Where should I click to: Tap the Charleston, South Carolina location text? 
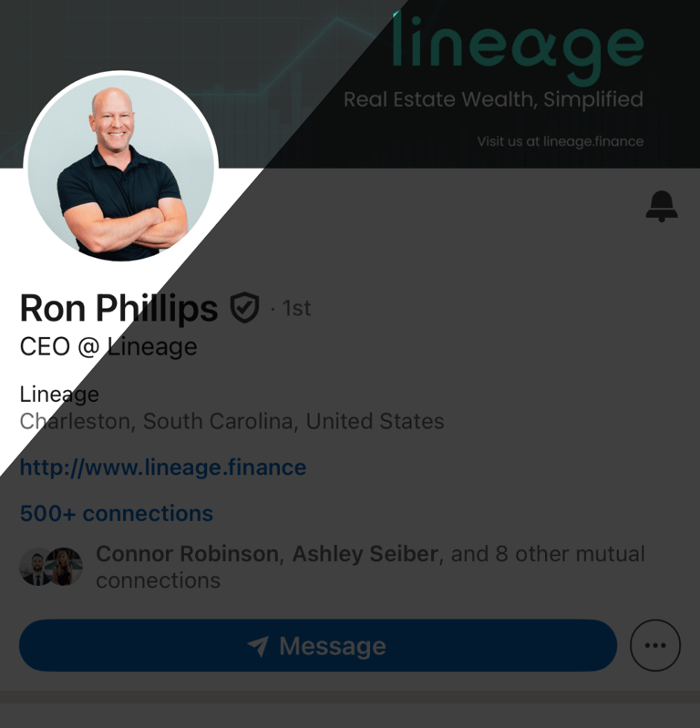point(232,421)
